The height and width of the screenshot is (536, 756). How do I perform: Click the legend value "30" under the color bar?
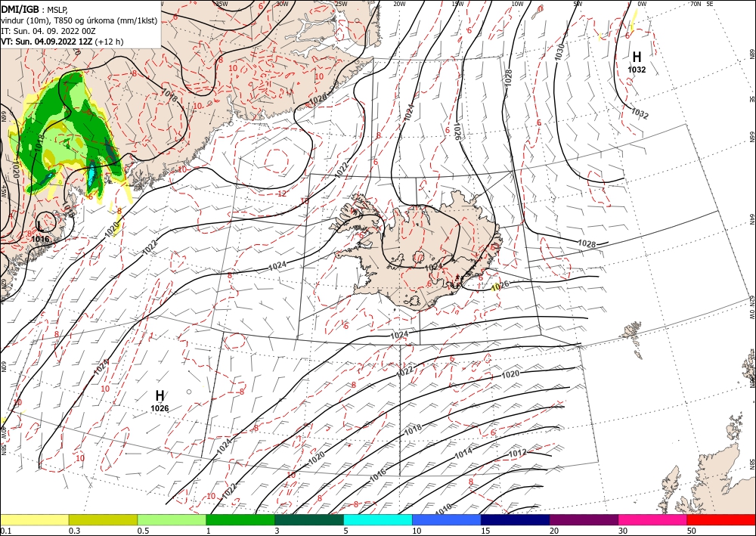[623, 531]
